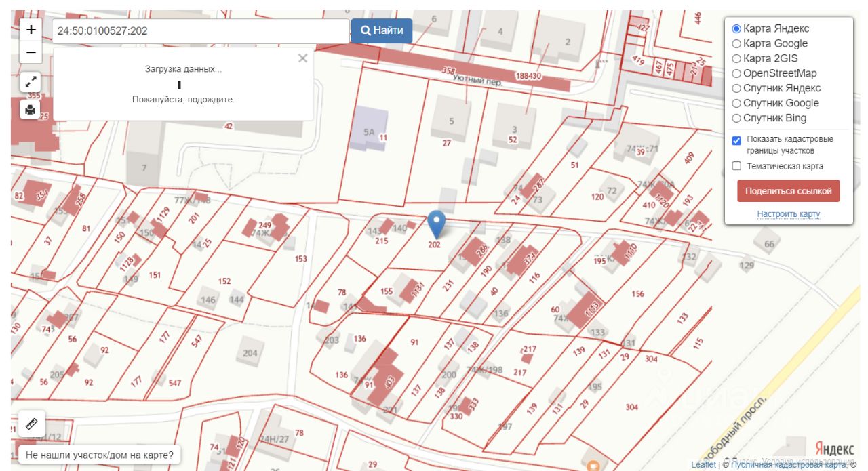Click the Поделиться ссылкой button
Image resolution: width=868 pixels, height=471 pixels.
point(788,191)
